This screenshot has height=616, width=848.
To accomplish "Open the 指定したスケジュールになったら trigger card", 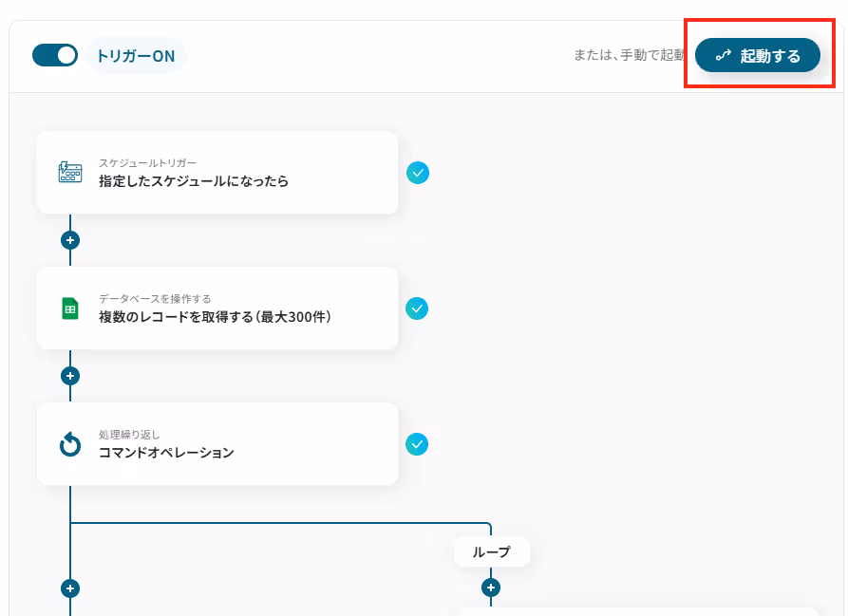I will click(217, 173).
